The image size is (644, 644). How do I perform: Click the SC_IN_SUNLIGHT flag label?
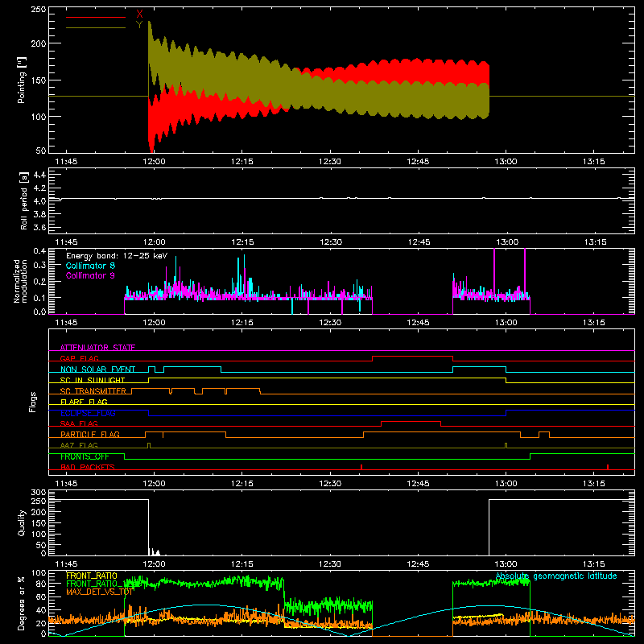93,380
